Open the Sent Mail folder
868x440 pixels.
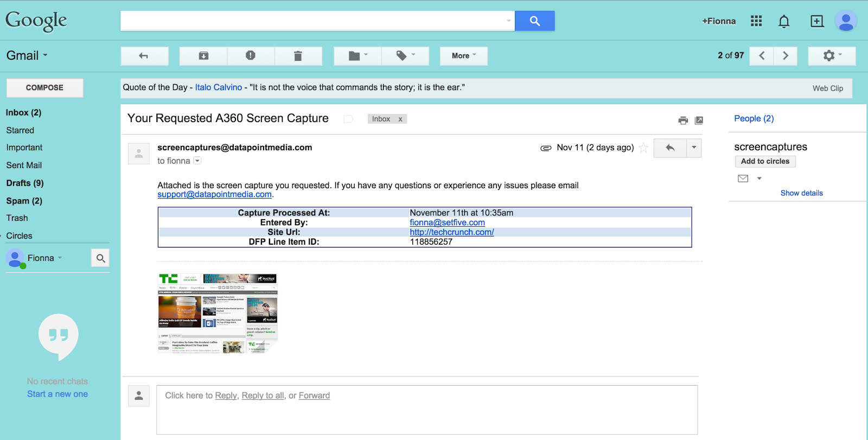pos(24,165)
